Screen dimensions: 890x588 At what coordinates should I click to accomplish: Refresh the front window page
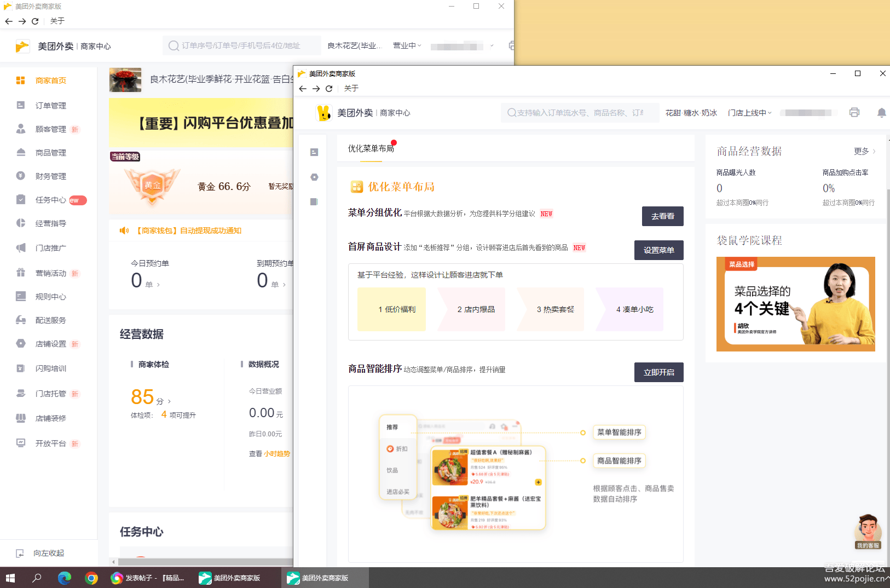(329, 88)
